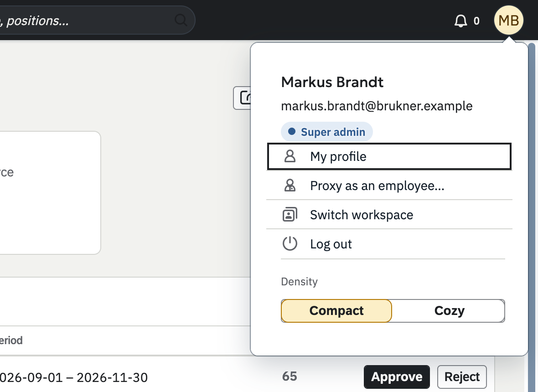Click the Proxy as an employee icon

pos(290,186)
